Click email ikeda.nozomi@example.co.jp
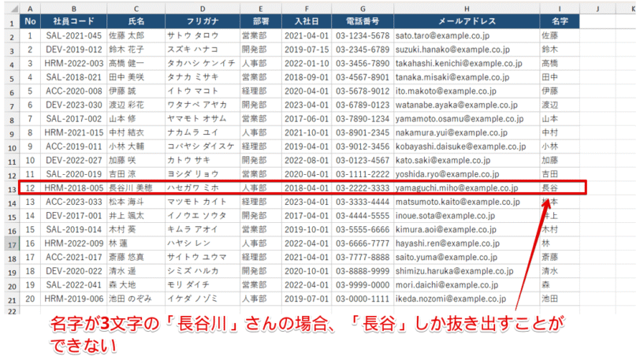This screenshot has width=640, height=364. coord(467,299)
